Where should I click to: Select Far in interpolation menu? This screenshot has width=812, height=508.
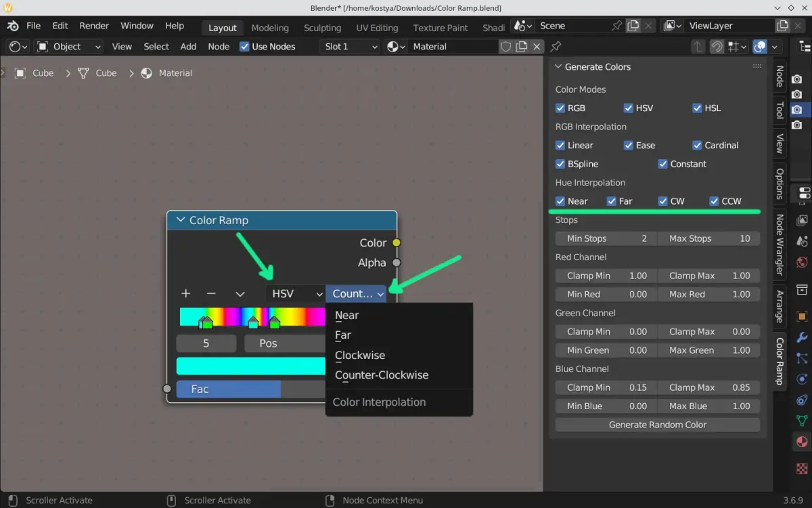(399, 335)
